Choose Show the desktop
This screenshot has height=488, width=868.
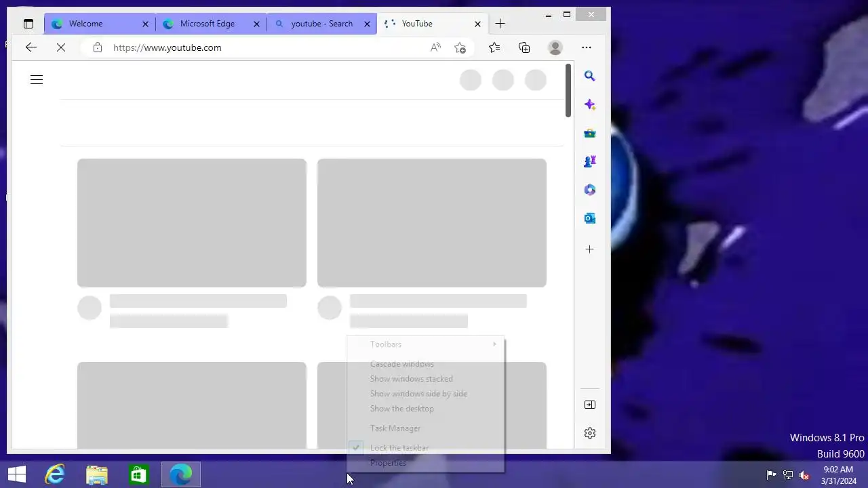pos(426,409)
